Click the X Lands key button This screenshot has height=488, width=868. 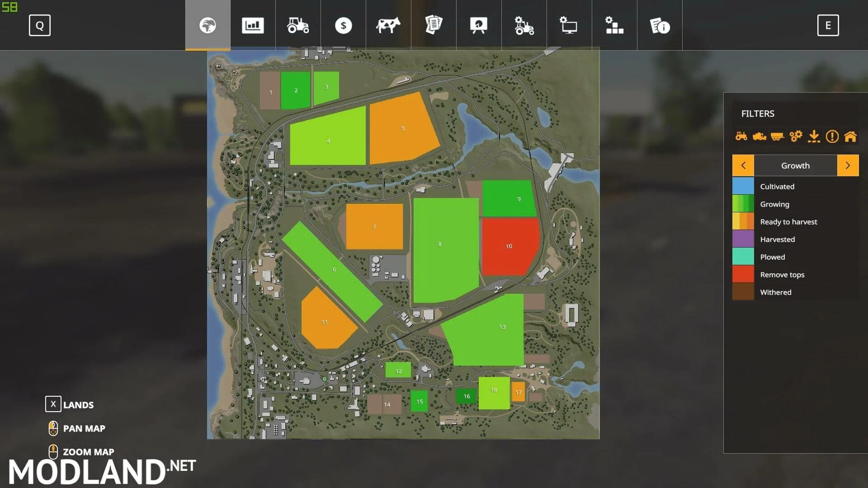[53, 404]
